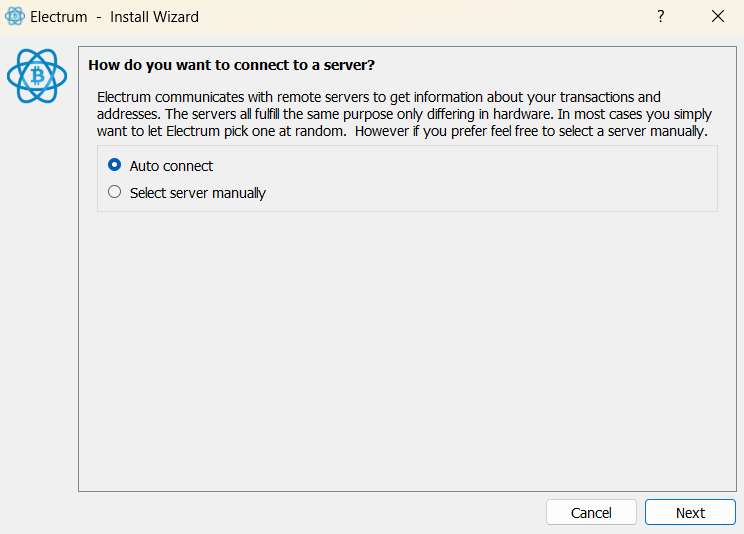Viewport: 744px width, 534px height.
Task: Click the 'How do you want to connect' heading
Action: (x=232, y=65)
